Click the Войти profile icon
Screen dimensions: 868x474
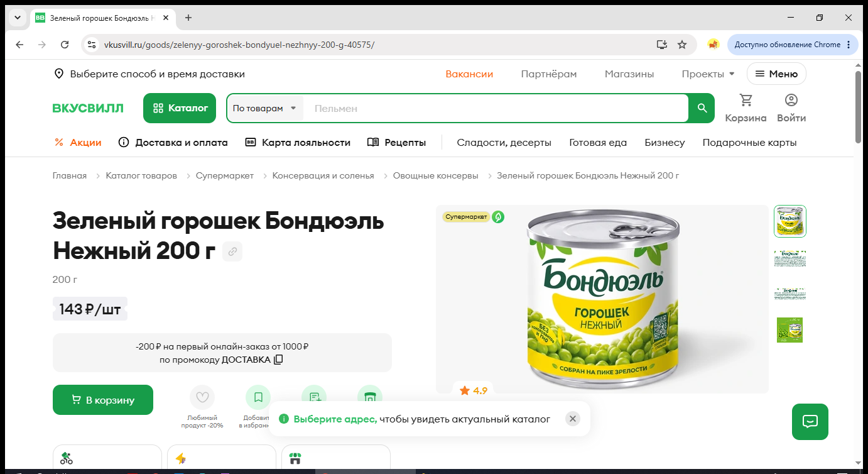click(x=791, y=108)
